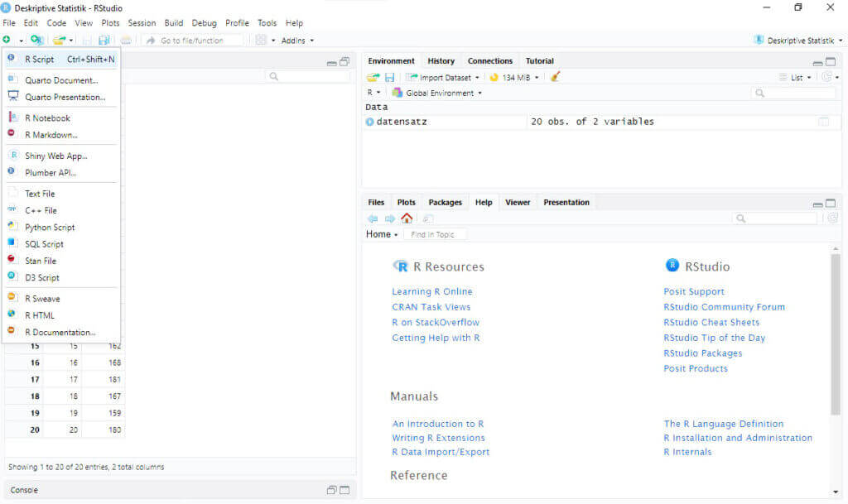Open the Session menu
Screen dimensions: 848x504
click(142, 22)
